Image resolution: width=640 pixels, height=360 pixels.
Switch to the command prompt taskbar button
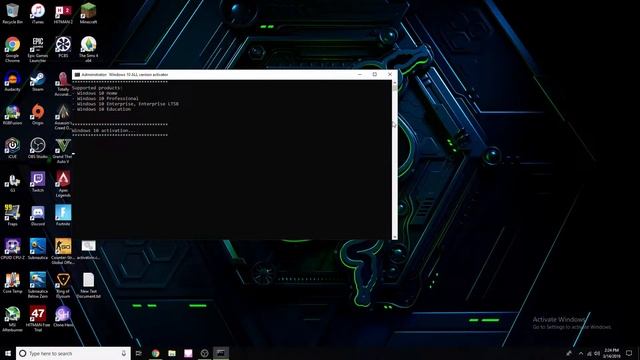click(221, 353)
